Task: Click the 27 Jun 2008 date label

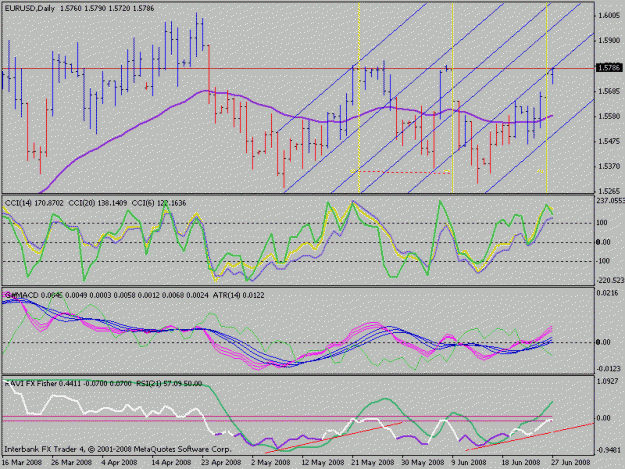Action: 571,463
